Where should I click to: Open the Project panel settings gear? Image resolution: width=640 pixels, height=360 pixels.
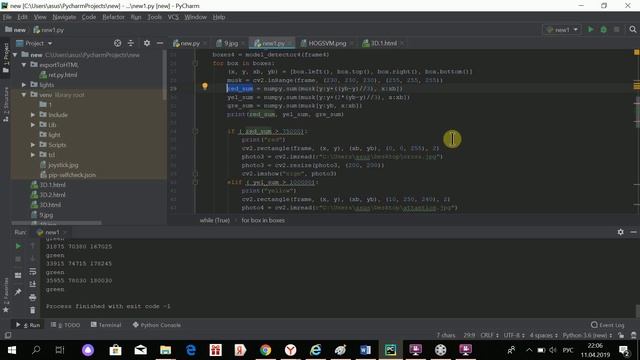click(147, 43)
